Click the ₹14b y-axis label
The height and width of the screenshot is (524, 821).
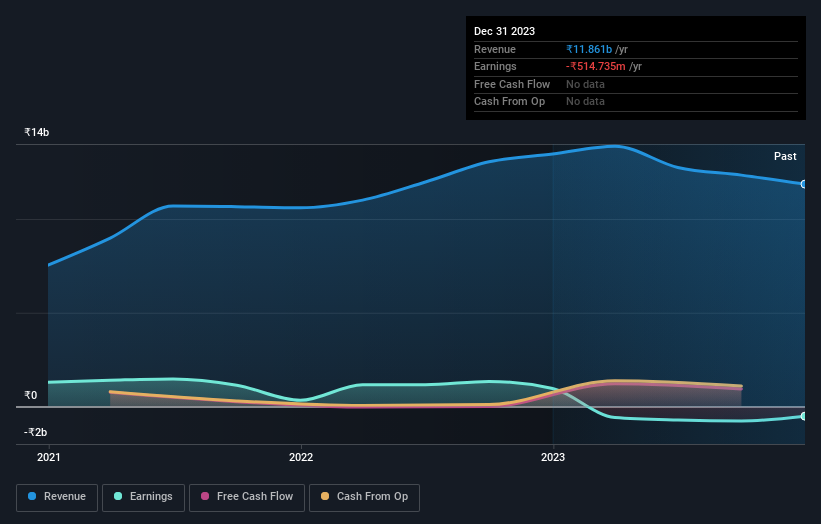coord(37,132)
